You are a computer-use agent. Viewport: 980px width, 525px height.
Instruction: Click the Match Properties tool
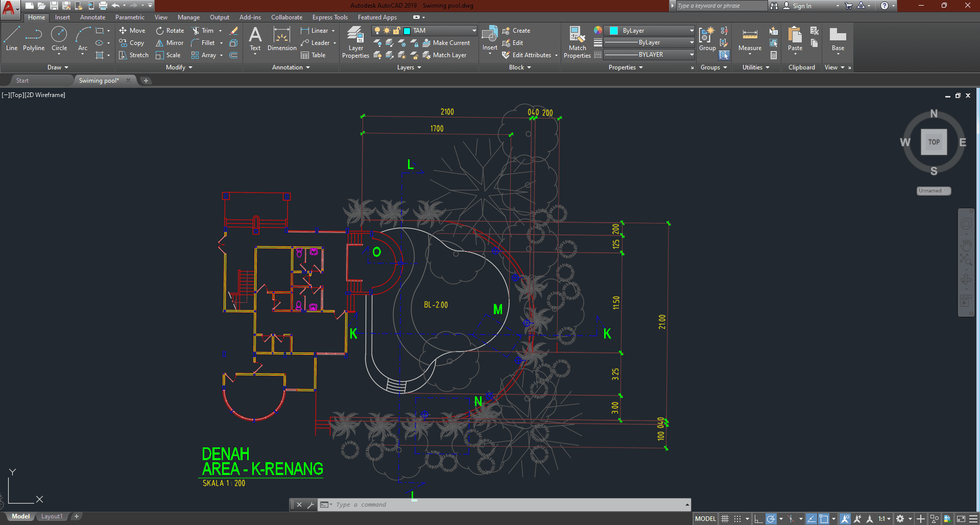[x=577, y=42]
